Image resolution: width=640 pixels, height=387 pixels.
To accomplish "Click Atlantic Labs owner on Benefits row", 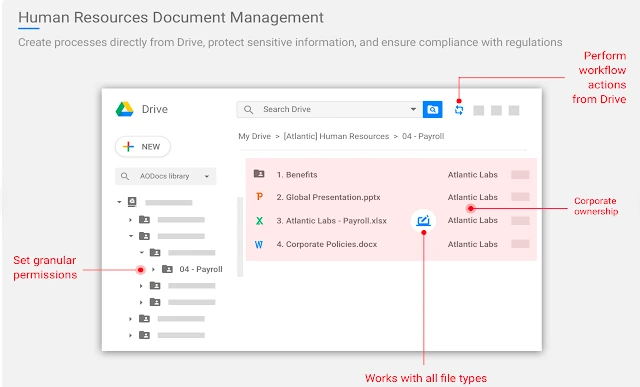I will (x=473, y=175).
